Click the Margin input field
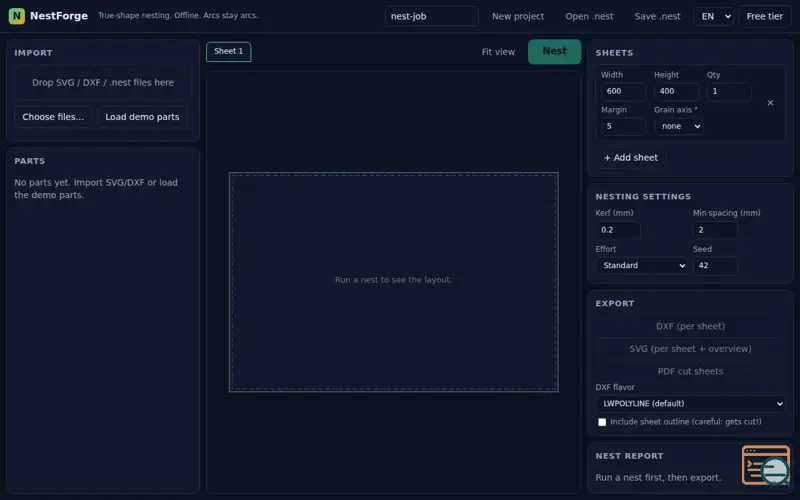 pos(623,126)
